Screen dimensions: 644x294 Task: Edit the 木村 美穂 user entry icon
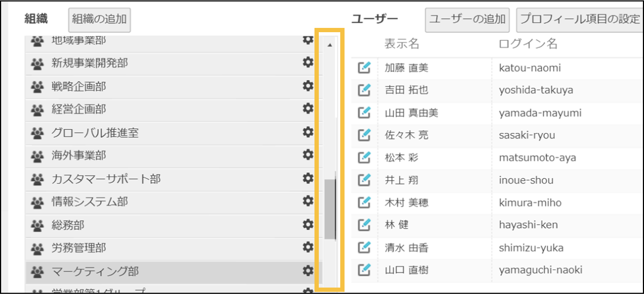(x=364, y=202)
